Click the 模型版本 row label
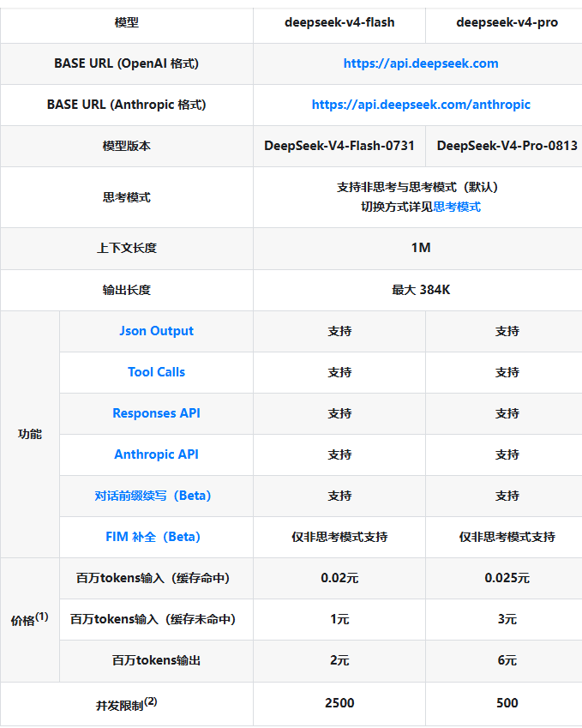 [x=127, y=147]
